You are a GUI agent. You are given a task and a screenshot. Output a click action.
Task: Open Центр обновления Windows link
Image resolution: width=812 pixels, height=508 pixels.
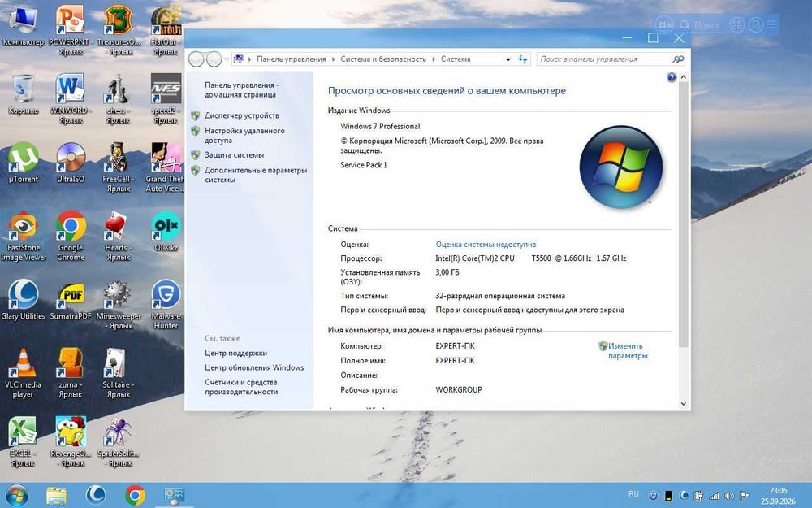coord(254,367)
